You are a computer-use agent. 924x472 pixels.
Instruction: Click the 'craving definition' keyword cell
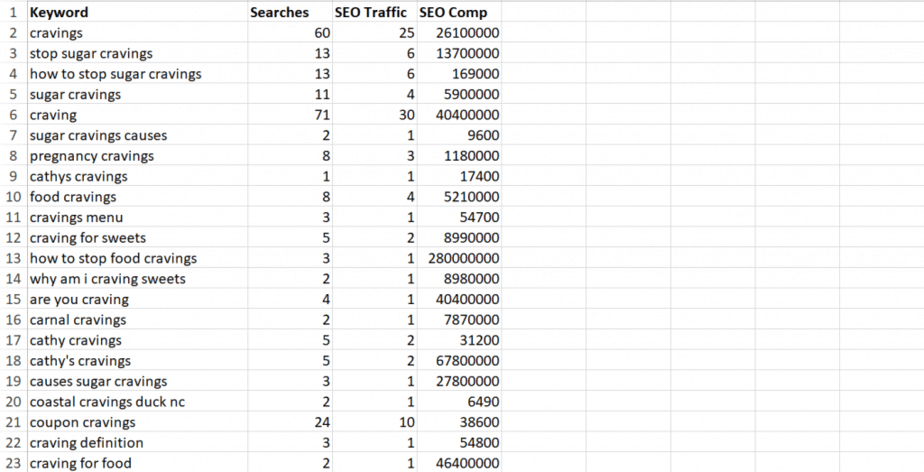coord(86,443)
